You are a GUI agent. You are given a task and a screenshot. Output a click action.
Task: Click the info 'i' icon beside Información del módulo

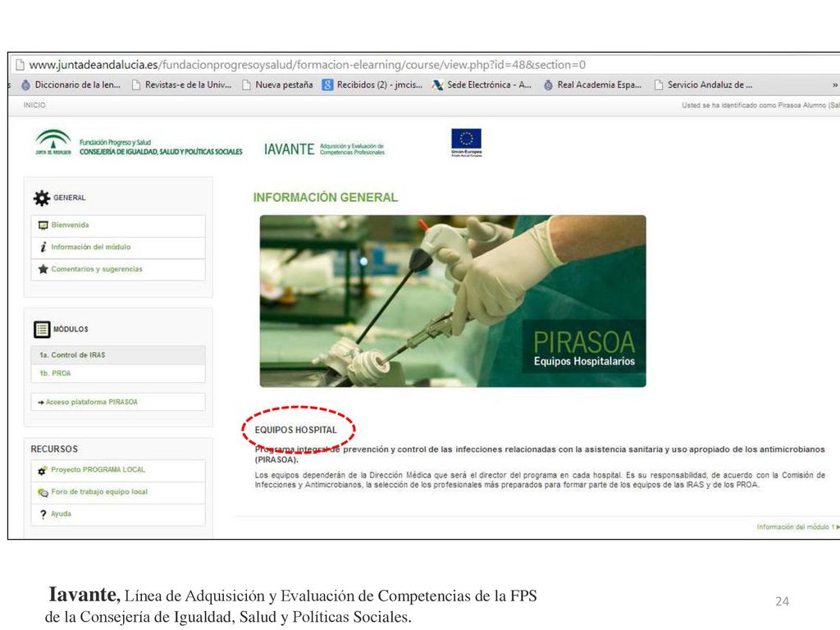tap(43, 247)
